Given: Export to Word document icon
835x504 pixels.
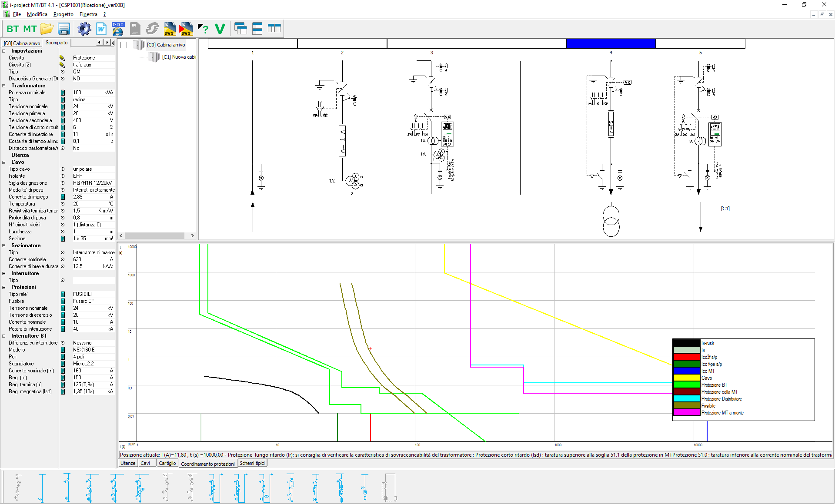Looking at the screenshot, I should [x=101, y=29].
